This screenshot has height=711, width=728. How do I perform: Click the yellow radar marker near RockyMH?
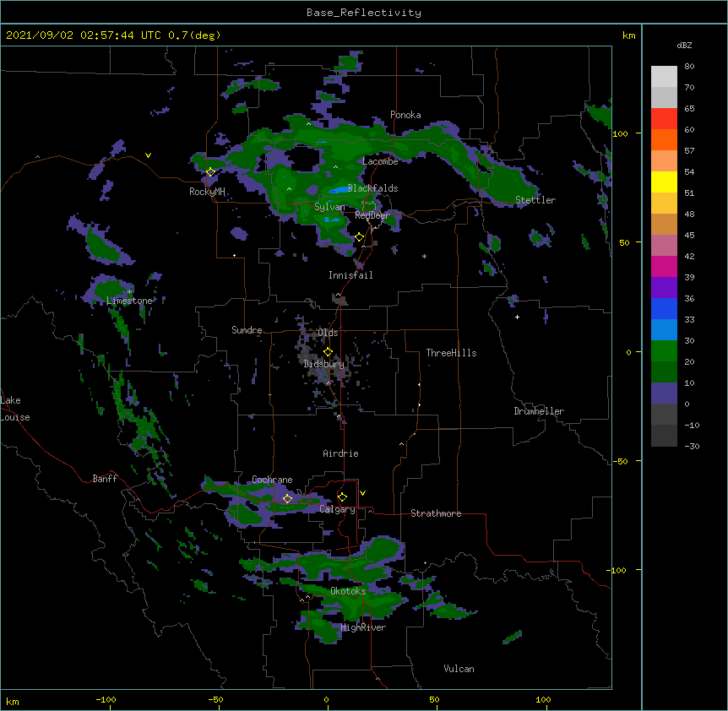(x=210, y=172)
